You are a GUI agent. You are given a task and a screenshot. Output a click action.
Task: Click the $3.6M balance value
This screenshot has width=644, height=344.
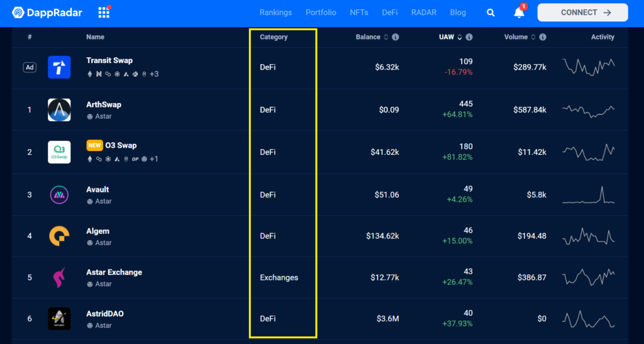pyautogui.click(x=387, y=319)
